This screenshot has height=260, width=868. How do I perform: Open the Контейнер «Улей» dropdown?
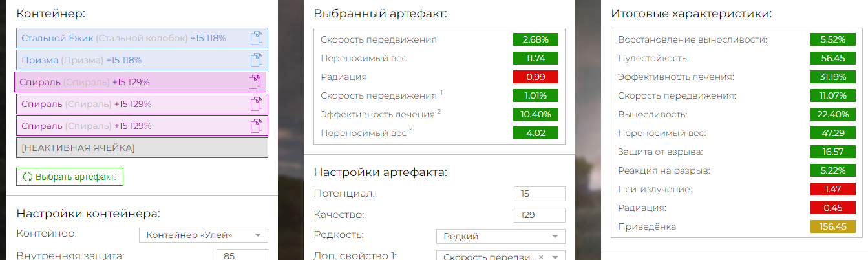pyautogui.click(x=204, y=235)
